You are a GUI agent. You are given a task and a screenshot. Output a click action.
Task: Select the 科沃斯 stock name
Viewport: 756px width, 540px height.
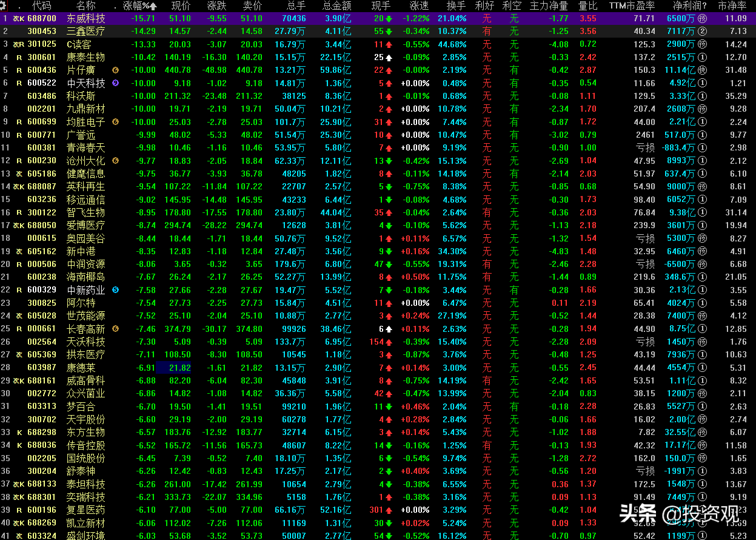[81, 96]
